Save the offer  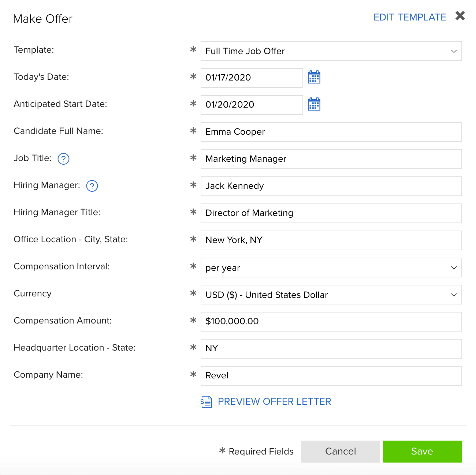tap(422, 451)
